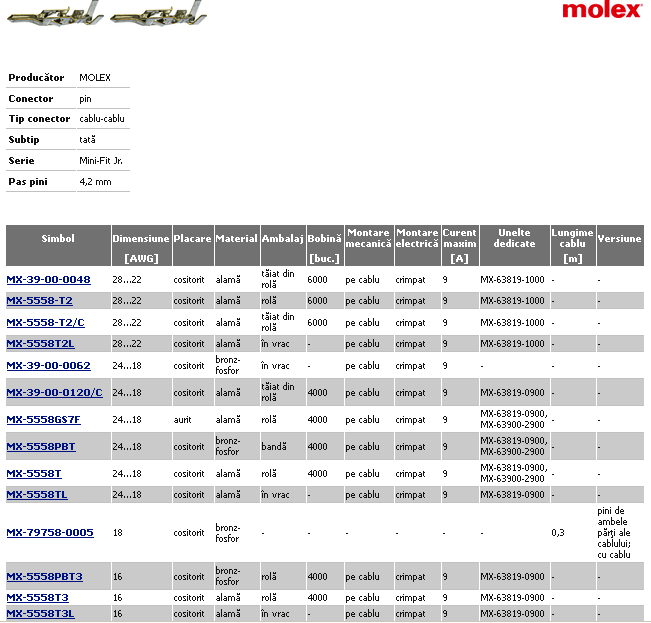The width and height of the screenshot is (651, 623).
Task: Click the 0,3 cable length value
Action: click(558, 533)
